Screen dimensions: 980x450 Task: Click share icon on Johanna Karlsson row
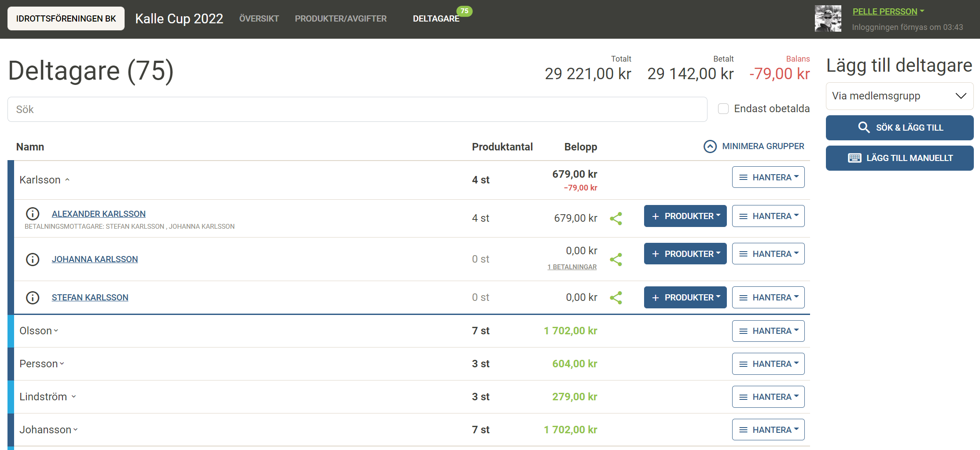click(x=616, y=260)
